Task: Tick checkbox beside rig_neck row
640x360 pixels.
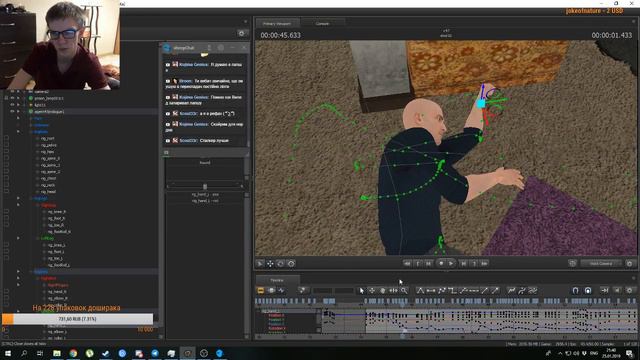Action: 6,185
